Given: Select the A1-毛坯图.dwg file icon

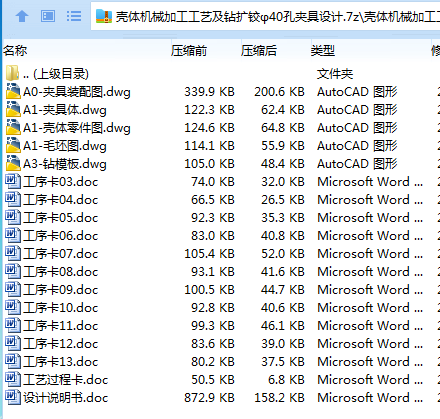Looking at the screenshot, I should (13, 145).
